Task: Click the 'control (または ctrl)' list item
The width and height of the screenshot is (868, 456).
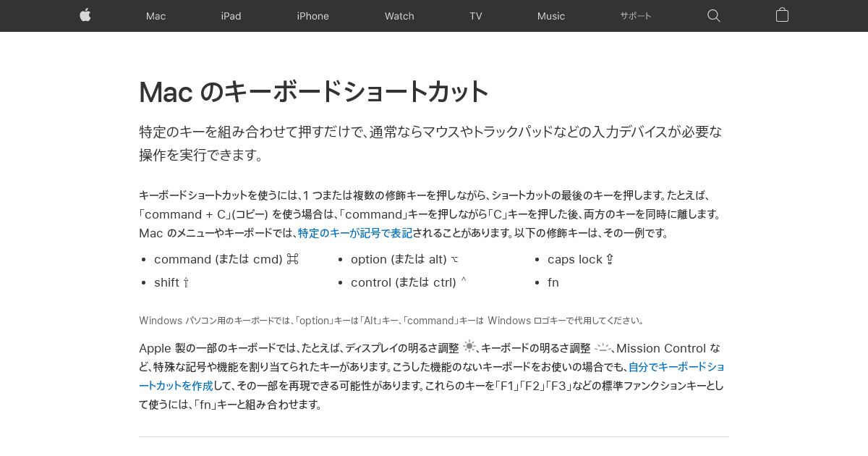Action: (x=409, y=282)
